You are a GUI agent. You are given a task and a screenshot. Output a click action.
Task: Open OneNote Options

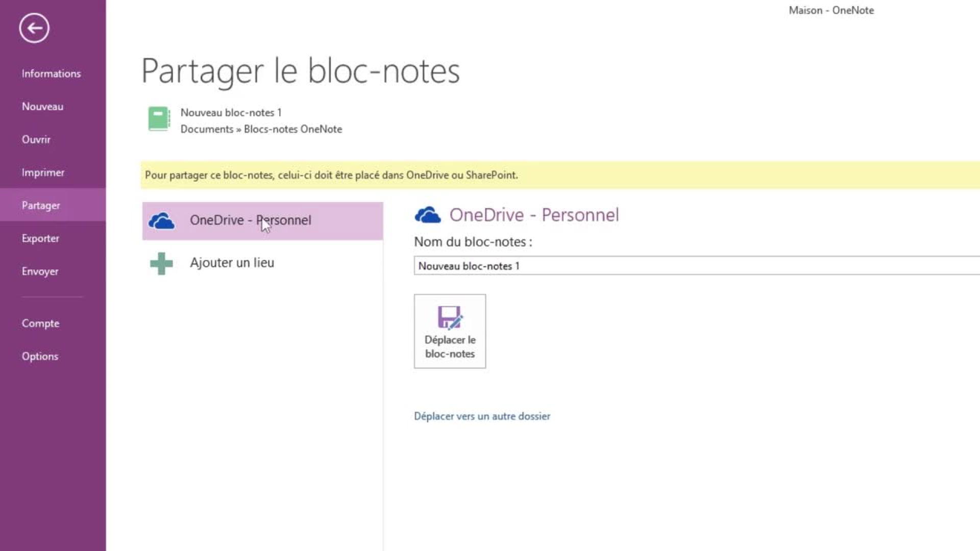(x=40, y=356)
